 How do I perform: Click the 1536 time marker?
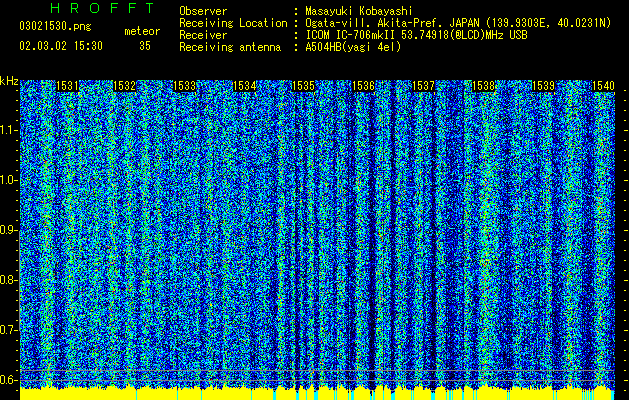click(x=363, y=86)
